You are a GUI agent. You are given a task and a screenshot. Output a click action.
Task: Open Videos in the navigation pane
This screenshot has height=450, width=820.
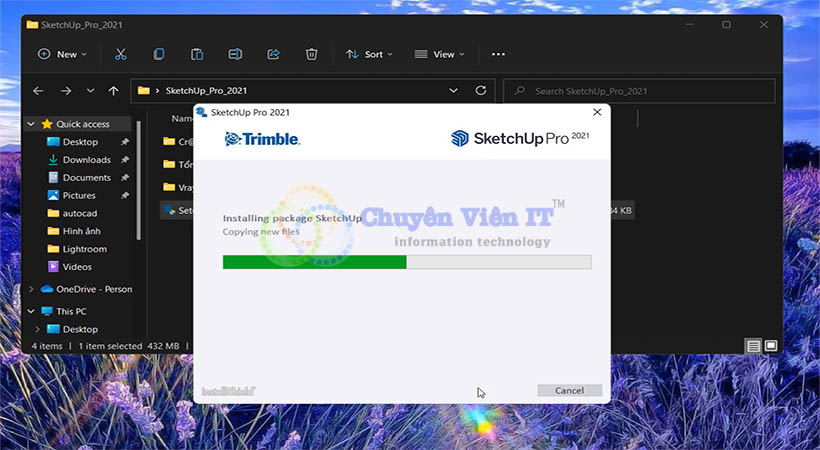coord(77,266)
